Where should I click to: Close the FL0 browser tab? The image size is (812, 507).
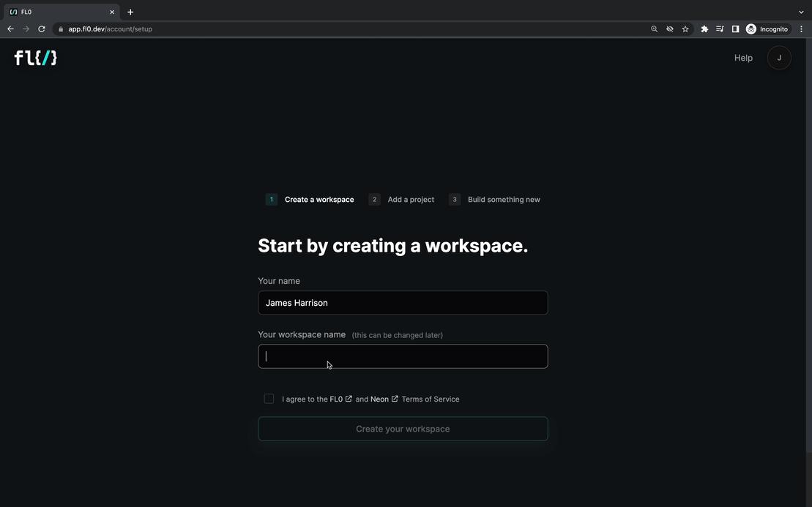112,12
